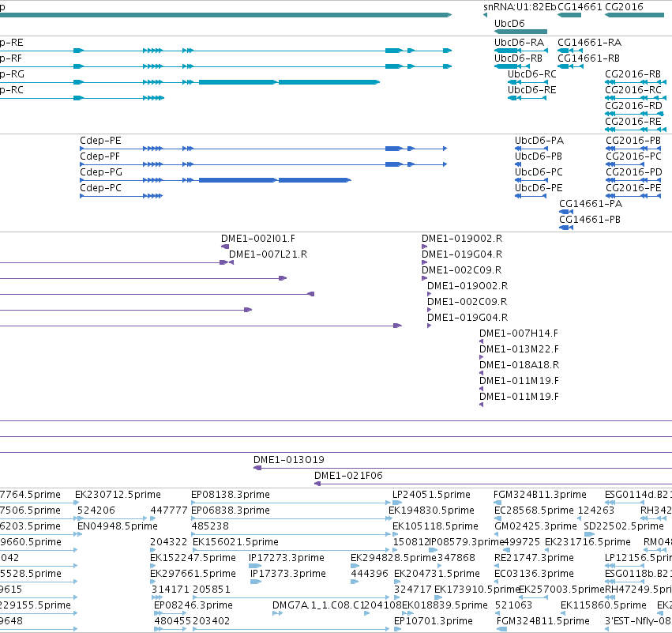Viewport: 672px width, 633px height.
Task: Select transcript CG2016-RD
Action: pos(634,114)
